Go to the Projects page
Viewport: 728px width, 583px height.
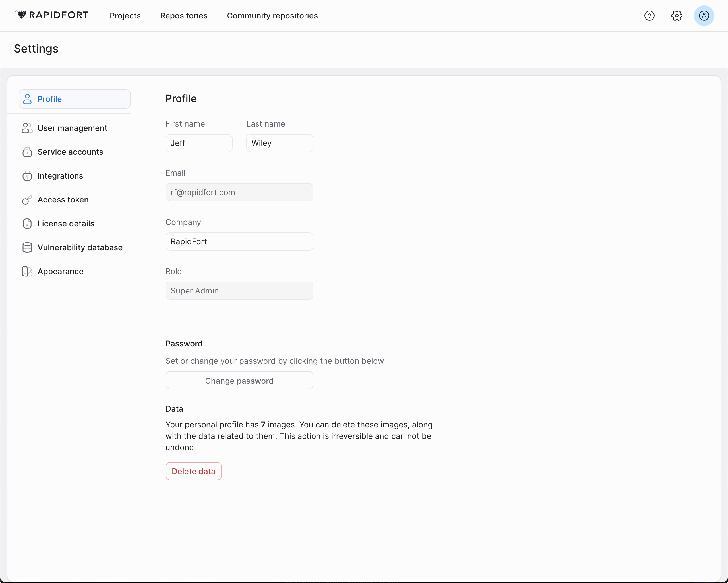click(125, 16)
